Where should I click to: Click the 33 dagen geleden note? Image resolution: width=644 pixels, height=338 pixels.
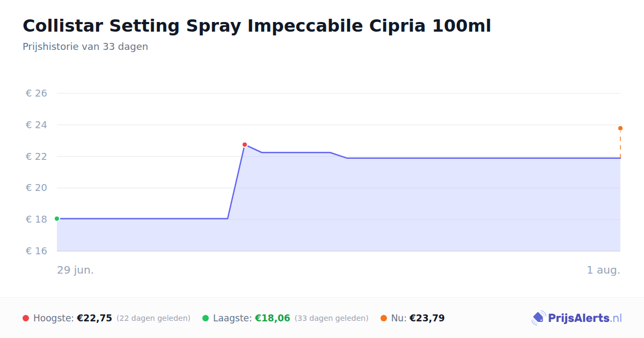point(332,318)
